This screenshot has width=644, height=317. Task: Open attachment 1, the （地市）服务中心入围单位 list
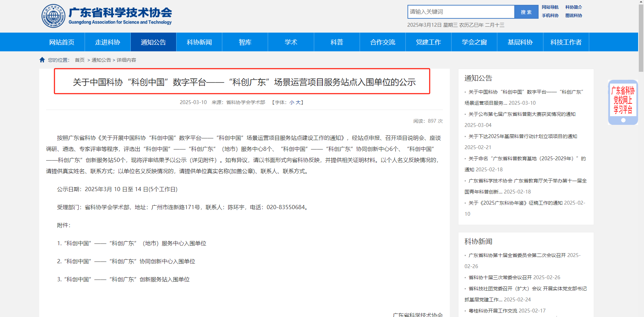point(132,243)
